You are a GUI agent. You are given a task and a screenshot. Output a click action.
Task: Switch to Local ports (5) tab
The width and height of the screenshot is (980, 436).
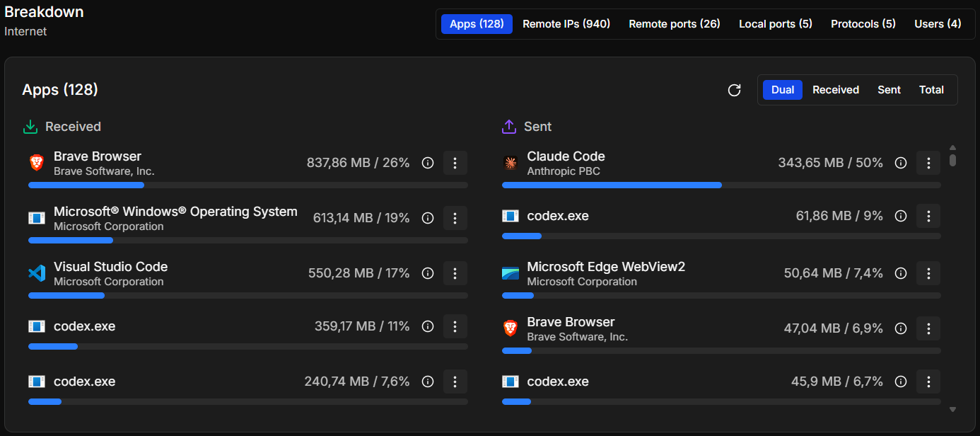(776, 24)
